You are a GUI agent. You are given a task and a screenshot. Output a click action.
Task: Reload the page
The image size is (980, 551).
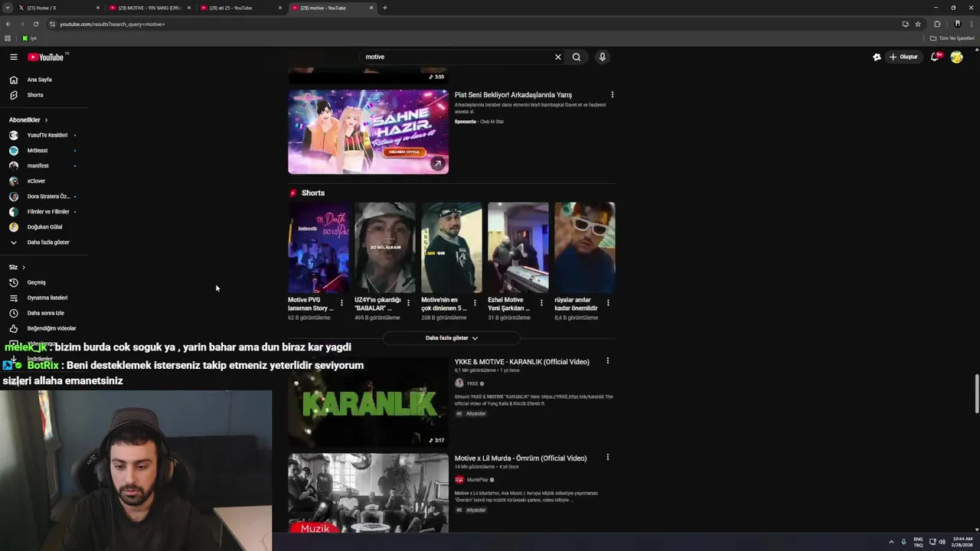pyautogui.click(x=35, y=24)
